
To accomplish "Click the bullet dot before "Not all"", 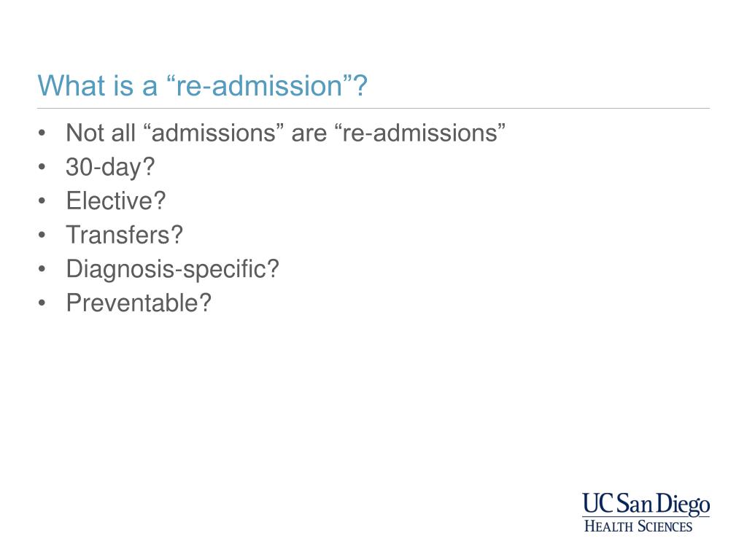I will point(42,133).
